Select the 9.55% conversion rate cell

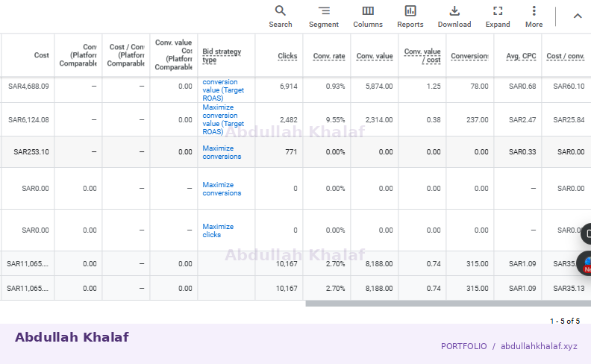[336, 120]
